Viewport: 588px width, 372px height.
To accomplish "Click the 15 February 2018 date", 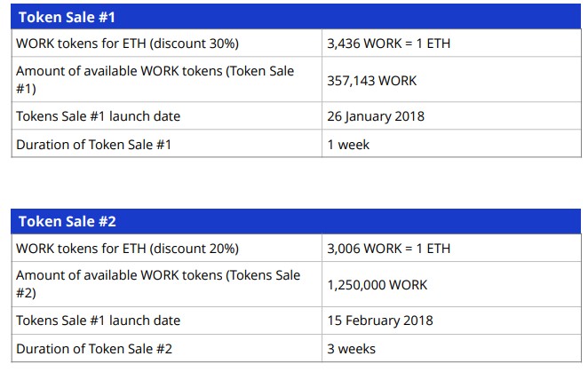I will (x=380, y=321).
